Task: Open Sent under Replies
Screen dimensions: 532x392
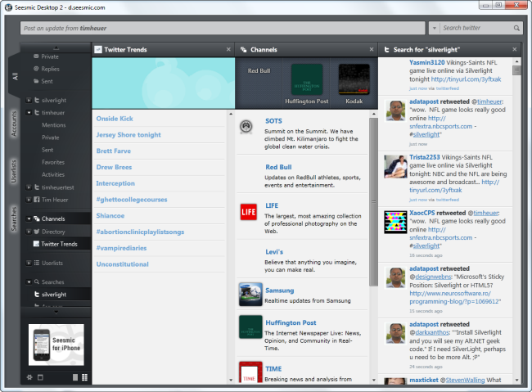Action: 47,82
